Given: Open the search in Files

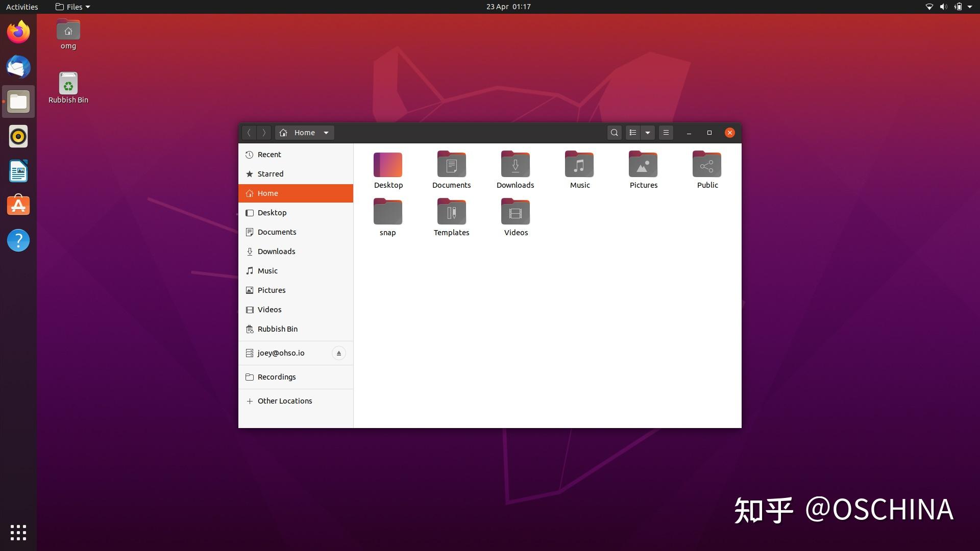Looking at the screenshot, I should 614,132.
